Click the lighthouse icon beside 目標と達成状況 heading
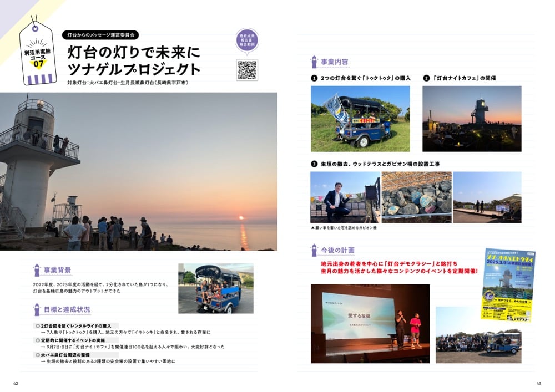555x392 pixels. (x=37, y=309)
